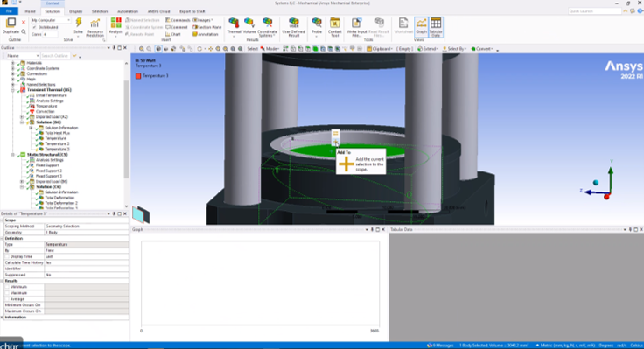Toggle the Tabular Data view icon
Image resolution: width=644 pixels, height=349 pixels.
[x=436, y=24]
